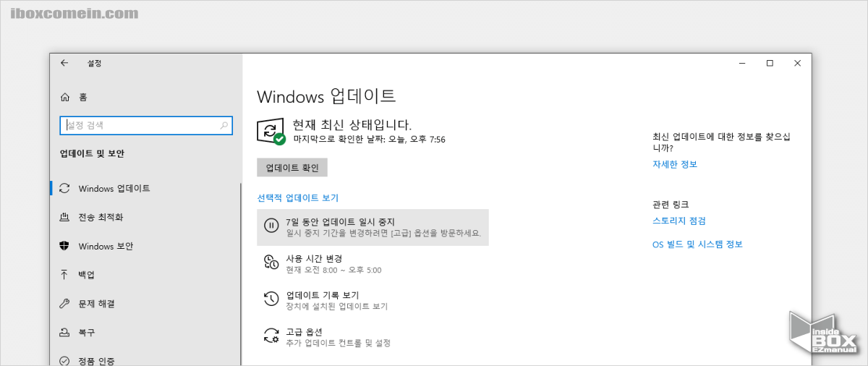
Task: Click the 문제 해결 wrench icon
Action: point(65,304)
